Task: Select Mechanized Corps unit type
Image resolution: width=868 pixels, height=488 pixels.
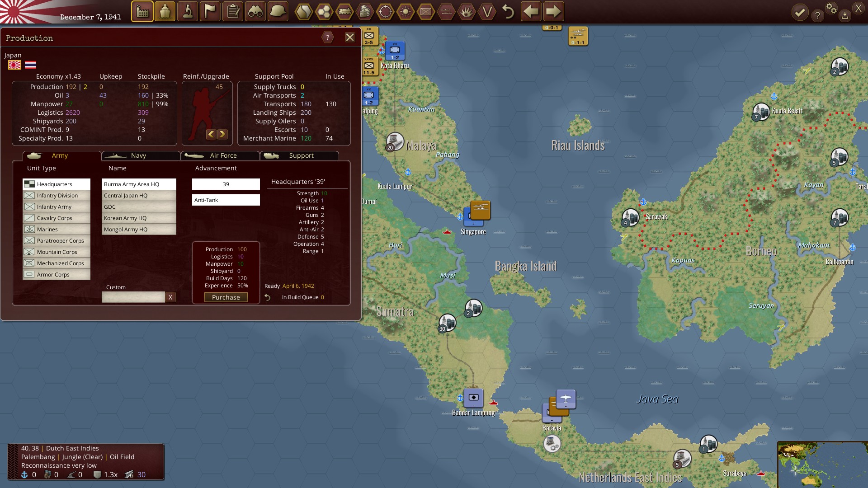Action: (57, 263)
